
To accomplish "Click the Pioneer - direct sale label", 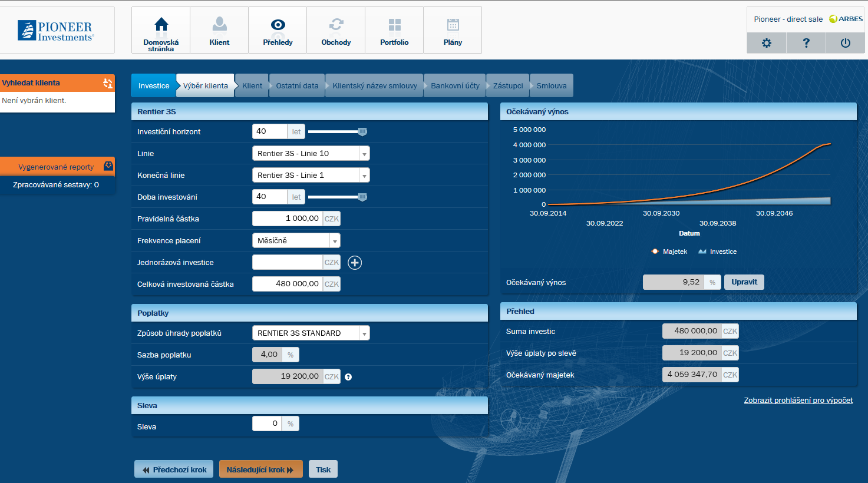I will [788, 19].
